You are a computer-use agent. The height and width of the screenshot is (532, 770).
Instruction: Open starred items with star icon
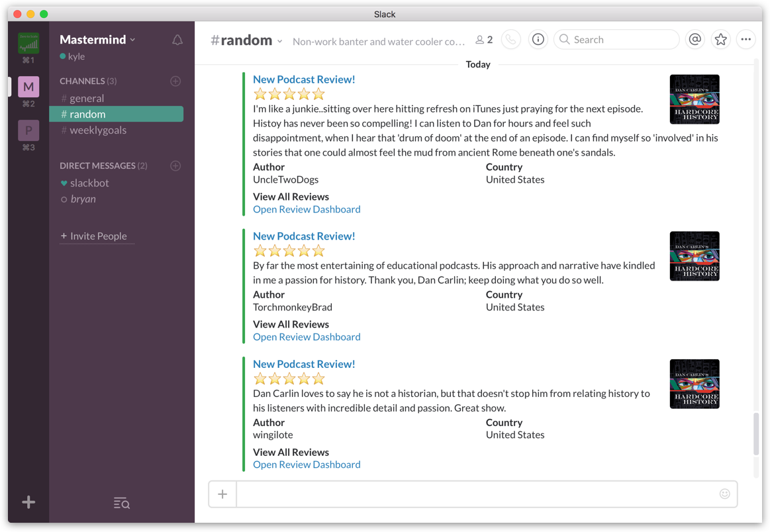coord(720,39)
